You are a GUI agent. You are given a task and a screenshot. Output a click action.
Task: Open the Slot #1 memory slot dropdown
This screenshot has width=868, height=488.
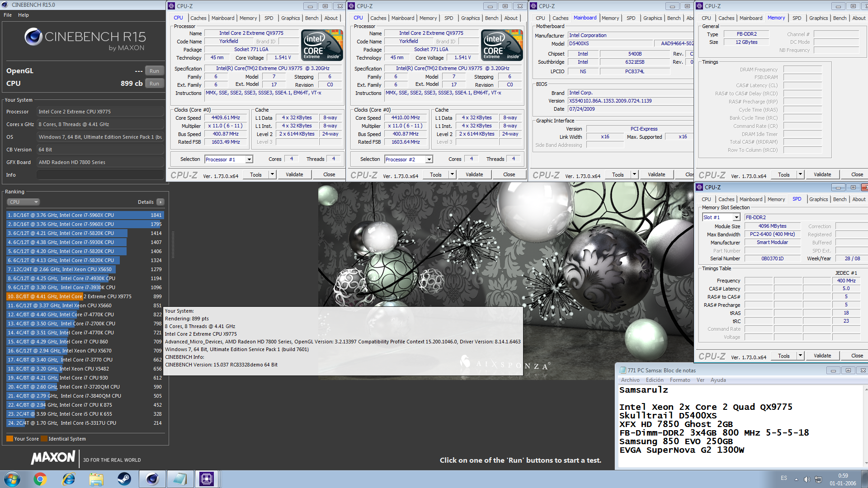point(736,217)
